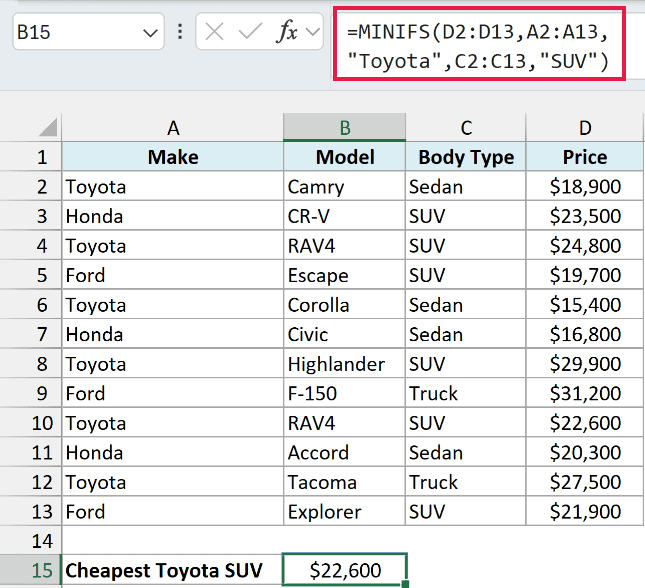
Task: Click the $16,800 price cell
Action: pyautogui.click(x=585, y=334)
